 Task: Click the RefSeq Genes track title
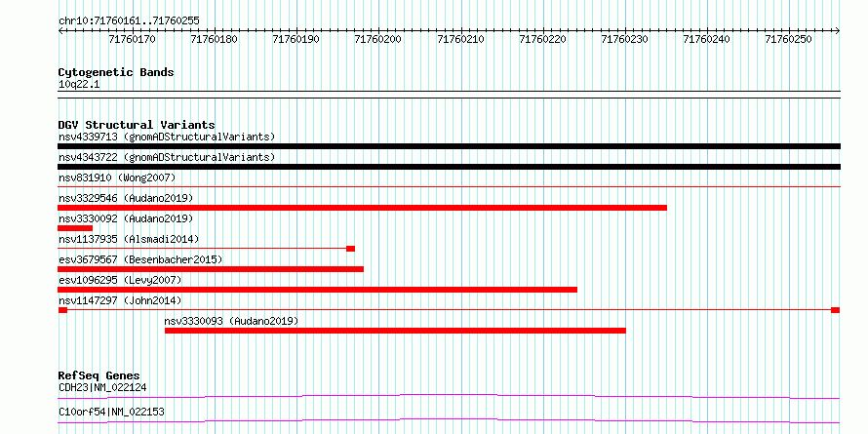[99, 375]
